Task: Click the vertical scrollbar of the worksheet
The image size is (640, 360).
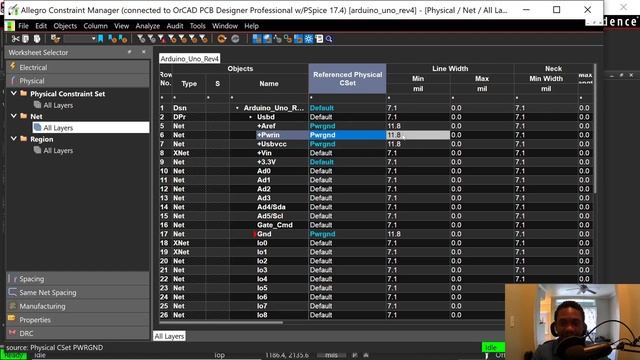Action: tap(596, 129)
